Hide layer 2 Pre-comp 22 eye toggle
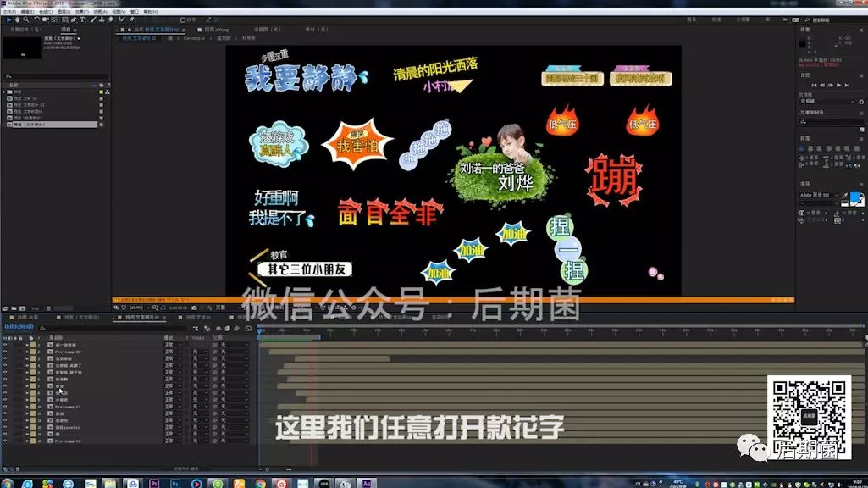This screenshot has height=488, width=868. 5,352
